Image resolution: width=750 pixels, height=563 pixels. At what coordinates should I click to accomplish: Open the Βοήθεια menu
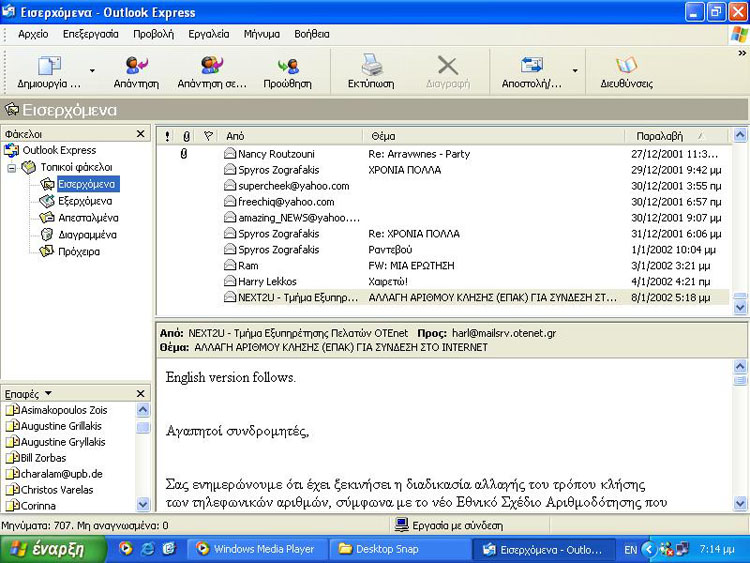(x=311, y=34)
